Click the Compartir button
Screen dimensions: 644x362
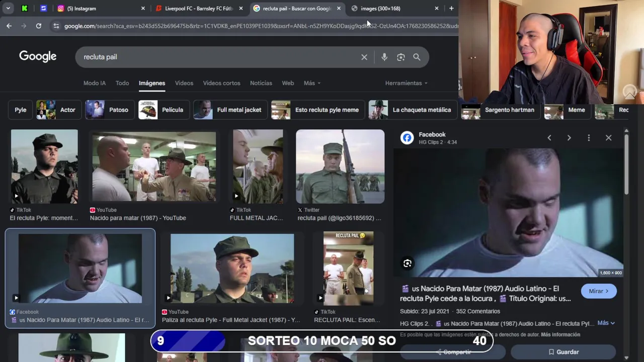coord(453,352)
